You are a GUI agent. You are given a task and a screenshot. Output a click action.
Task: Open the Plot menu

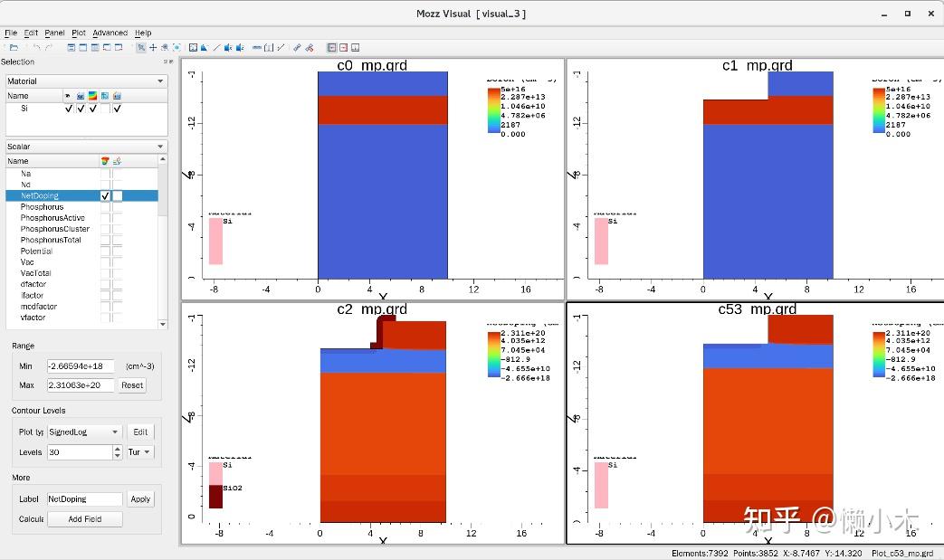click(79, 33)
